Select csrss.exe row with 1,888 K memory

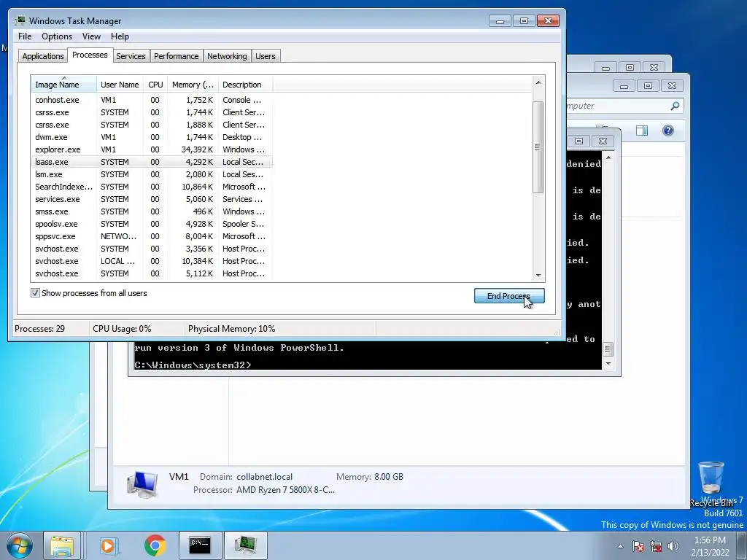pyautogui.click(x=152, y=125)
